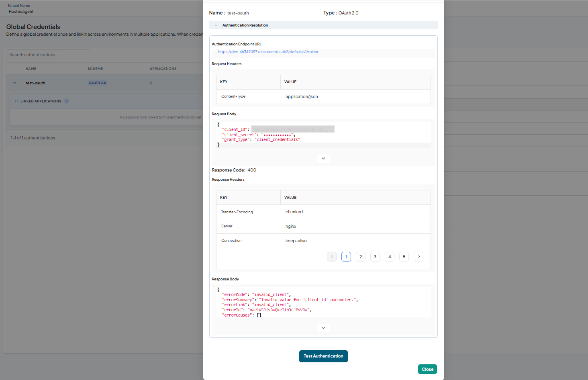The width and height of the screenshot is (588, 380).
Task: Expand the Request Body chevron
Action: point(323,158)
